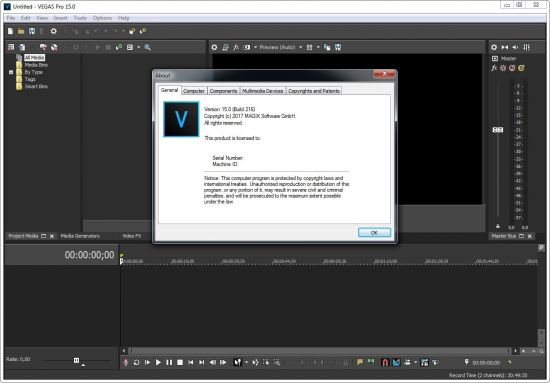Image resolution: width=550 pixels, height=383 pixels.
Task: Click the Project Media views icon
Action: pos(11,47)
